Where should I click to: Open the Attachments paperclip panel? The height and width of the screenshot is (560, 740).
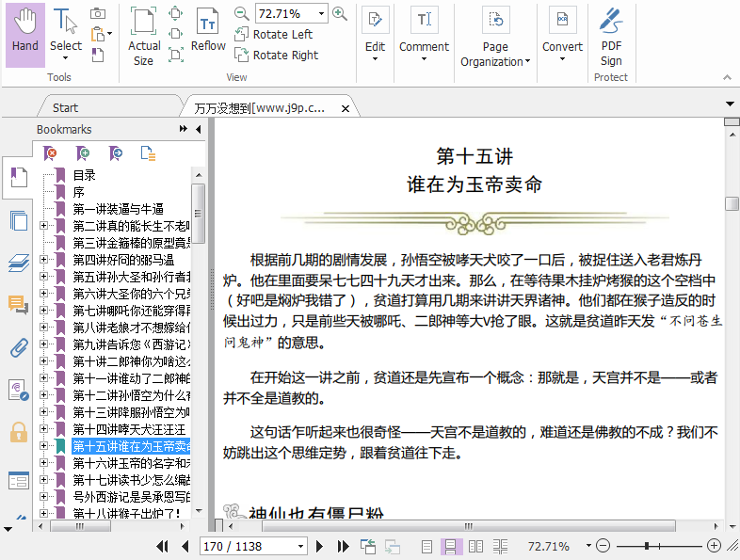coord(19,347)
